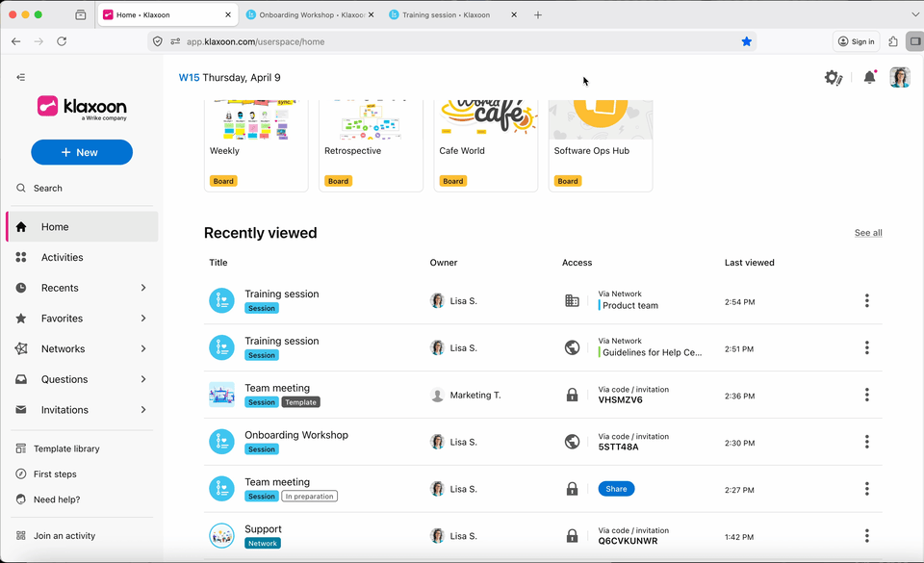Reload the page
The width and height of the screenshot is (924, 563).
click(x=62, y=41)
